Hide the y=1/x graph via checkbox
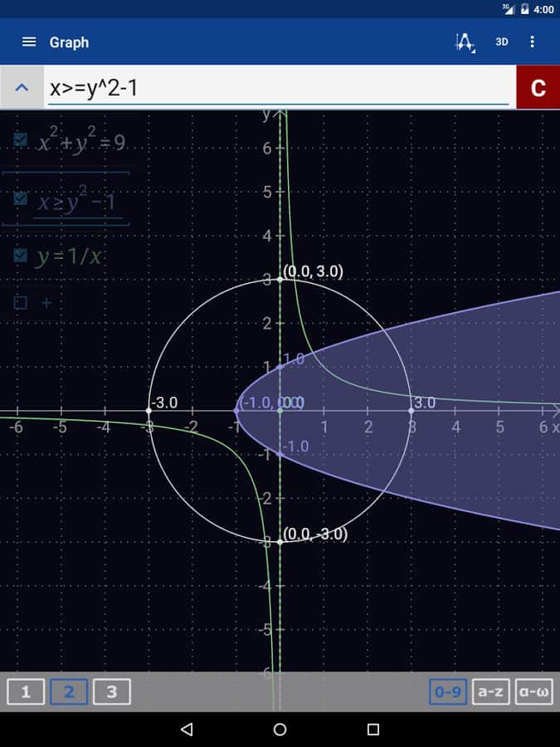 (x=21, y=256)
